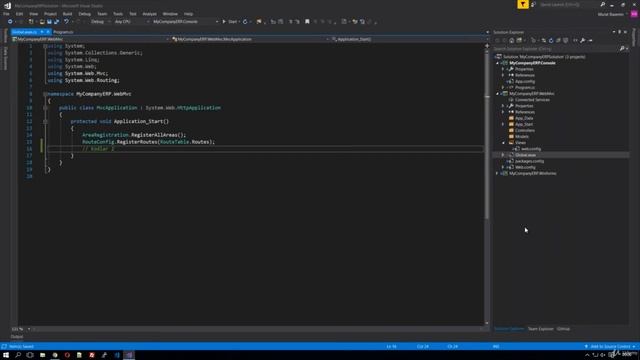Open the MvcApplication type navigation dropdown

[250, 39]
